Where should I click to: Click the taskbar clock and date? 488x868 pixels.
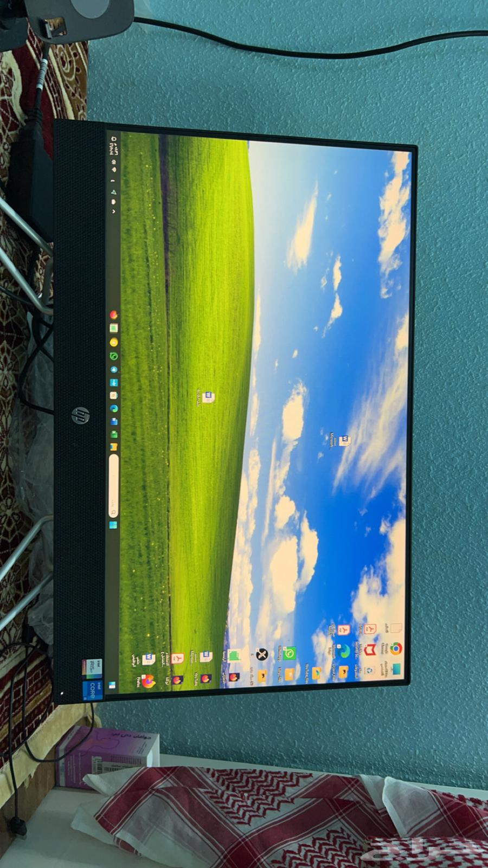coord(114,148)
